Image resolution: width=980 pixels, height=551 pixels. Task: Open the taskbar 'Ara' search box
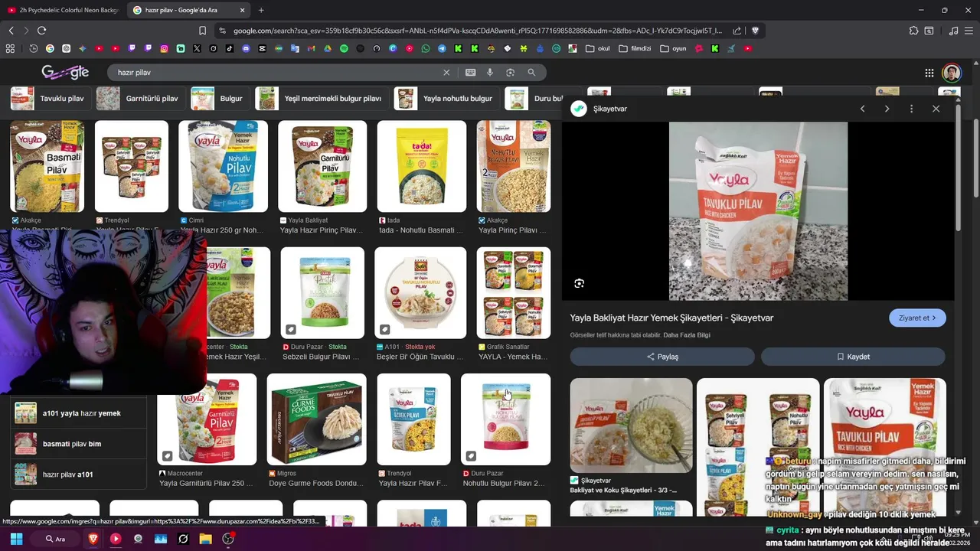click(x=56, y=539)
